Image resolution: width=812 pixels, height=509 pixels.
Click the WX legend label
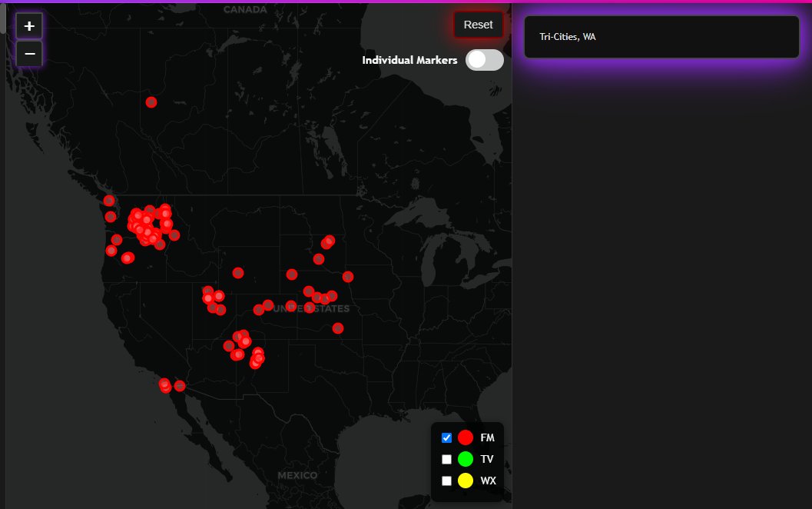pos(488,481)
